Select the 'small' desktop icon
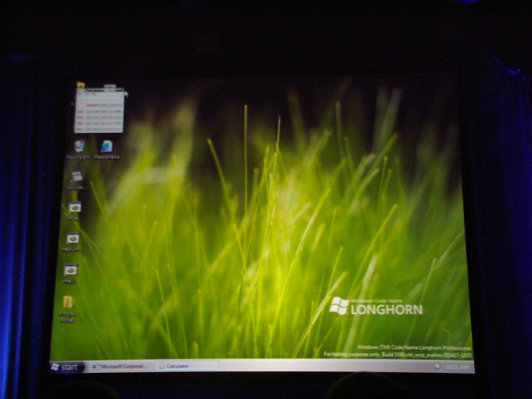The width and height of the screenshot is (532, 399). pos(70,271)
